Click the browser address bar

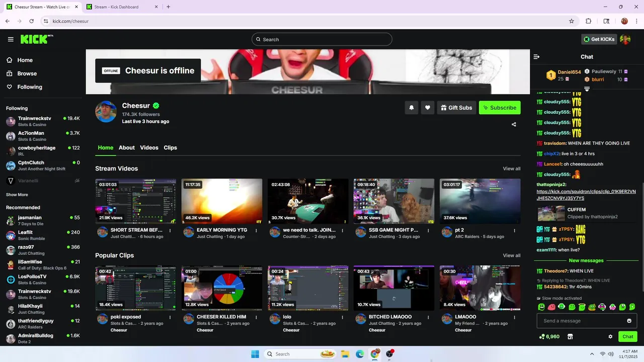(302, 21)
